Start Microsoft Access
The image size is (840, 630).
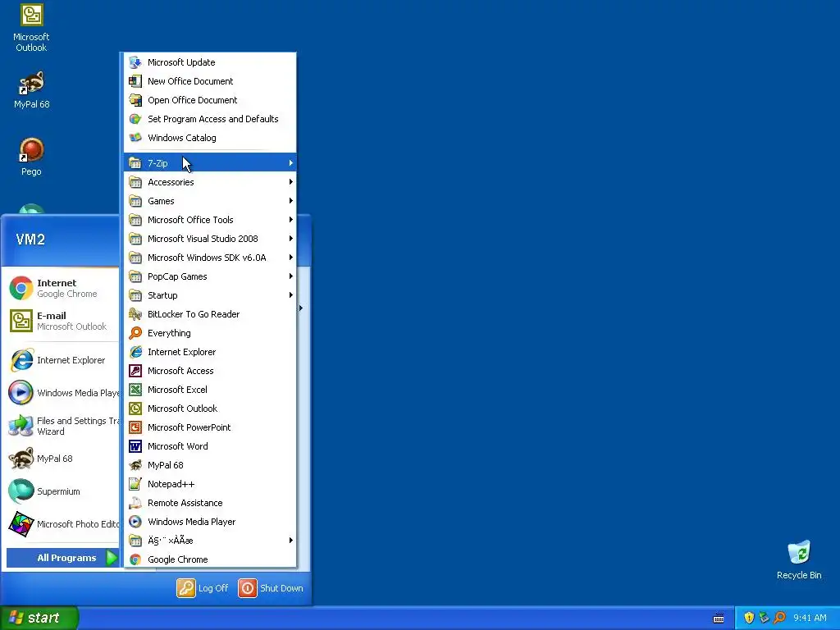point(210,371)
